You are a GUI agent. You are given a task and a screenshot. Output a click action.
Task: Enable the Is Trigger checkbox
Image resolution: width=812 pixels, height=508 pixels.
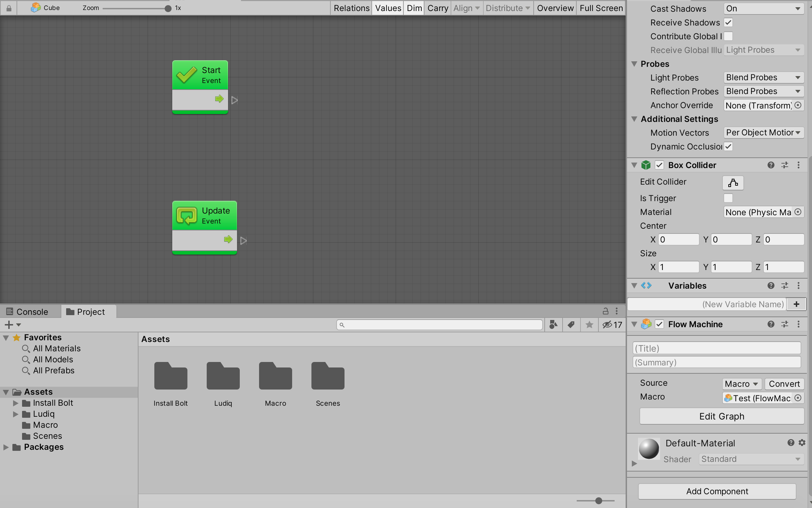[x=728, y=198]
